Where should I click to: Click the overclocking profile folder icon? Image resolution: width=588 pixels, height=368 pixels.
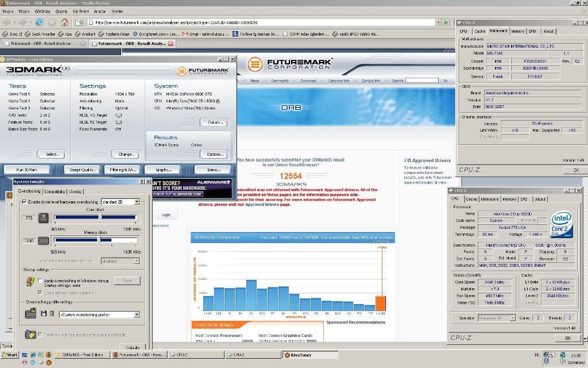(30, 313)
